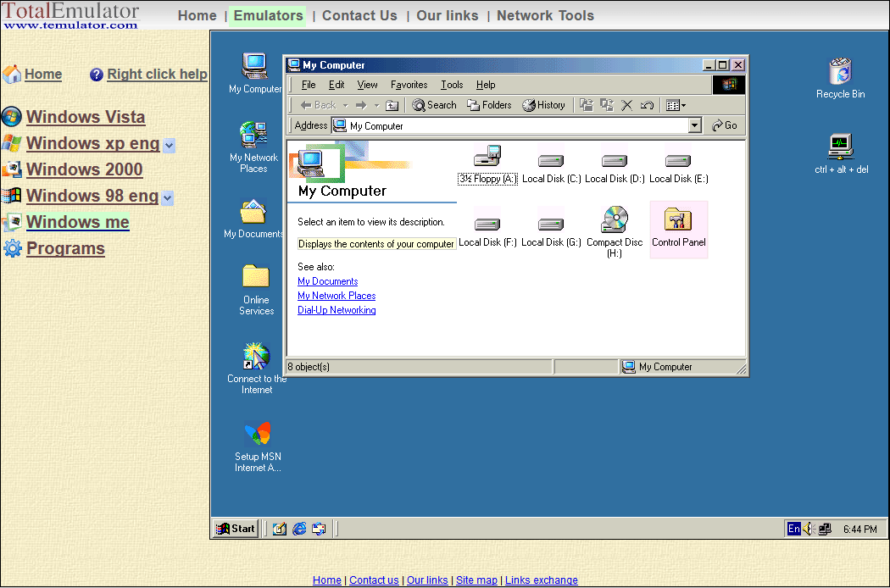This screenshot has width=890, height=588.
Task: Open the Programs sidebar link
Action: pyautogui.click(x=65, y=248)
